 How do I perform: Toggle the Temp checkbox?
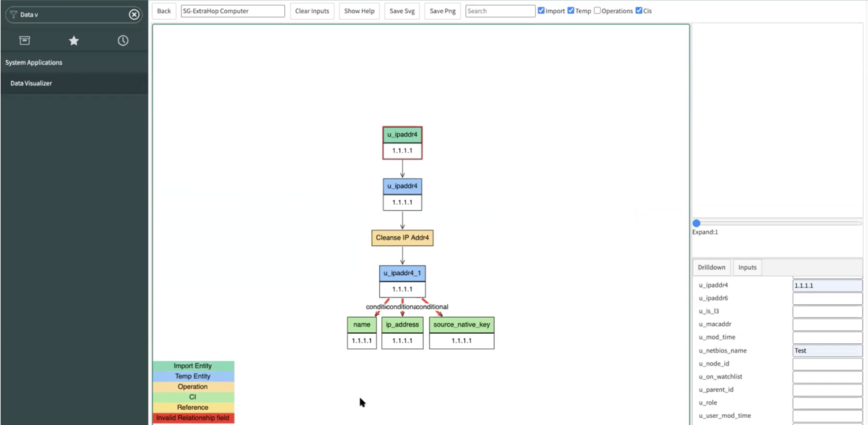571,11
